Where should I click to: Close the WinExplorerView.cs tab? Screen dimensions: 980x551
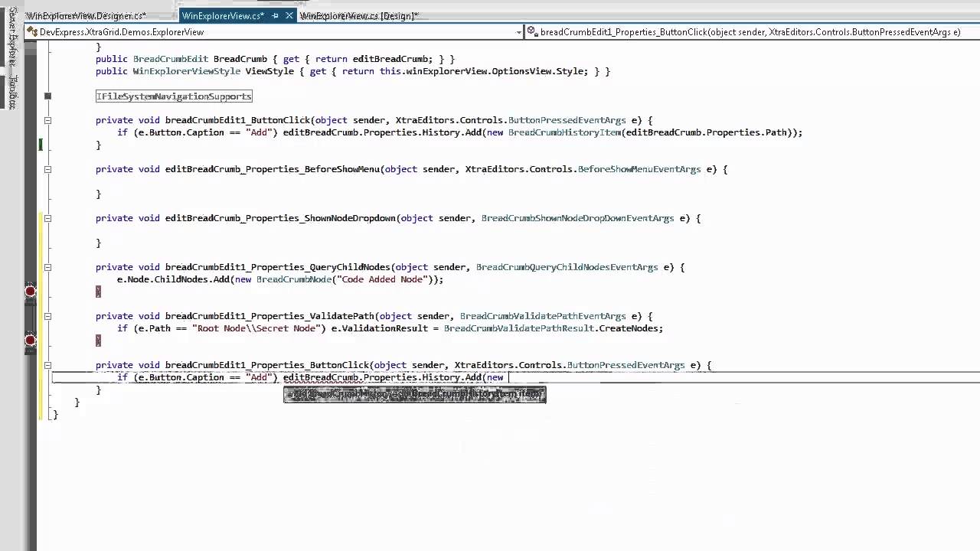(x=289, y=15)
